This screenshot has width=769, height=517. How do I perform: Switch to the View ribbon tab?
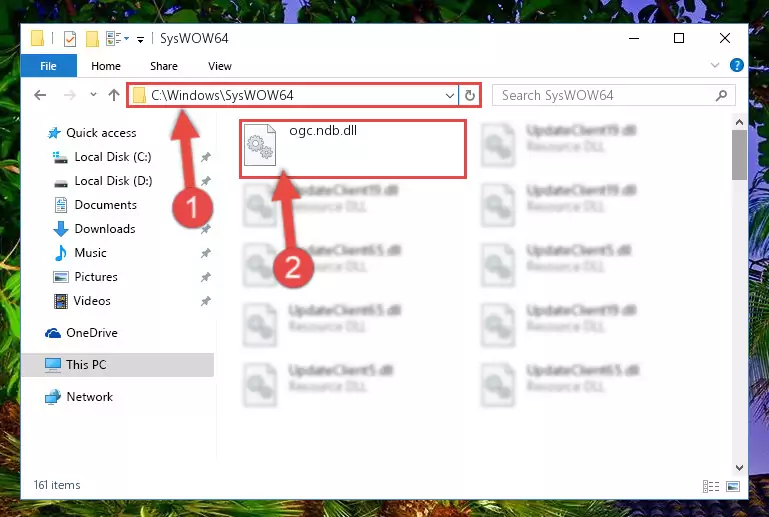pyautogui.click(x=220, y=66)
